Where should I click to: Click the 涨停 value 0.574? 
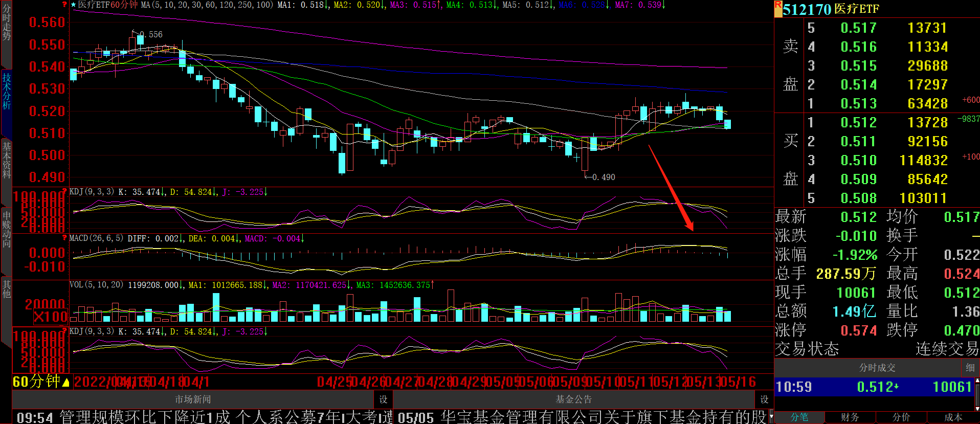(858, 330)
